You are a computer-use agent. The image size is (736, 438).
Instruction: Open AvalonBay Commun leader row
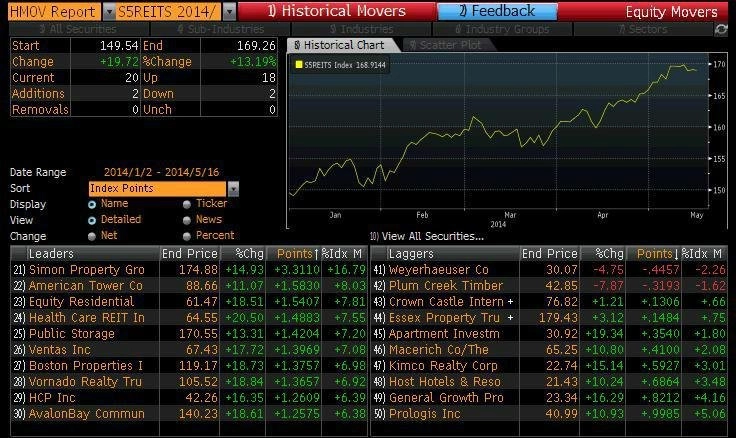point(189,414)
